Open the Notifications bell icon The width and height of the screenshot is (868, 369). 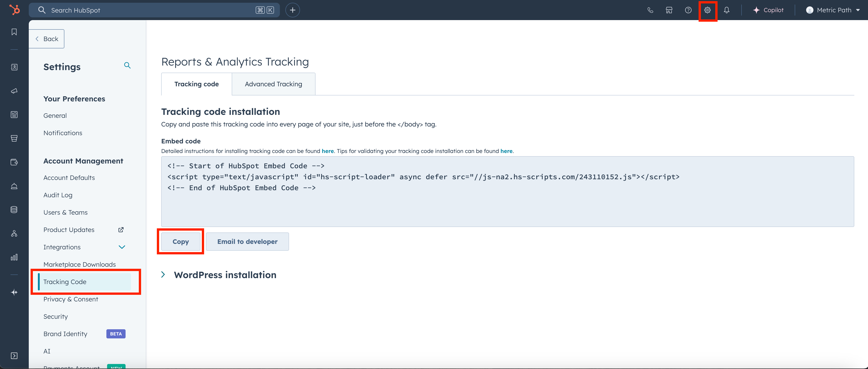[x=727, y=10]
